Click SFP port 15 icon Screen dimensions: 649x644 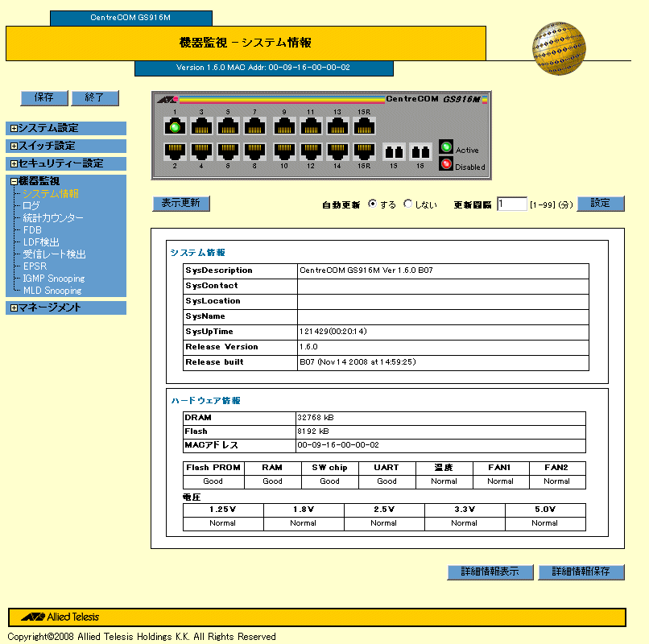[x=394, y=151]
